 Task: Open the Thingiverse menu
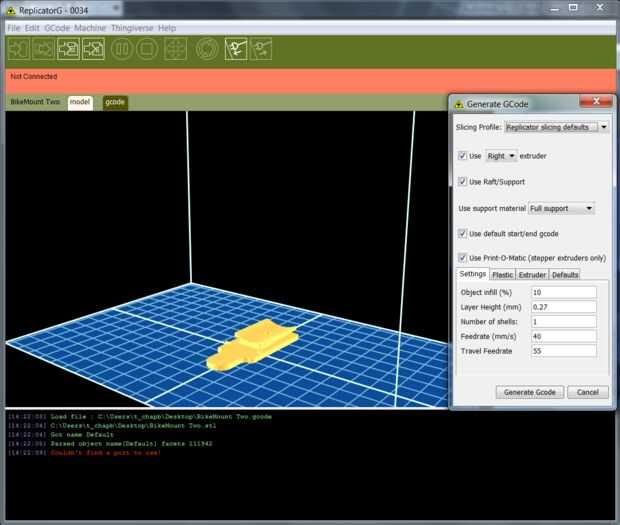(131, 28)
